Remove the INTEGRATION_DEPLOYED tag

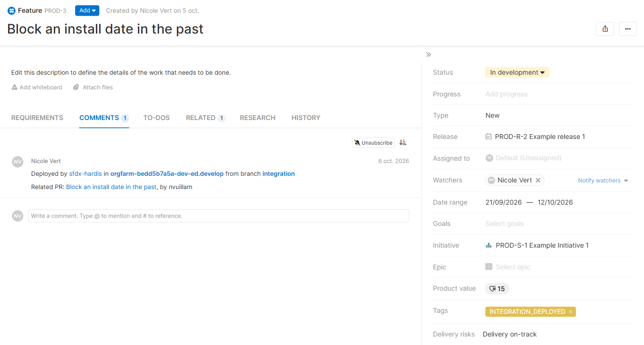coord(570,312)
